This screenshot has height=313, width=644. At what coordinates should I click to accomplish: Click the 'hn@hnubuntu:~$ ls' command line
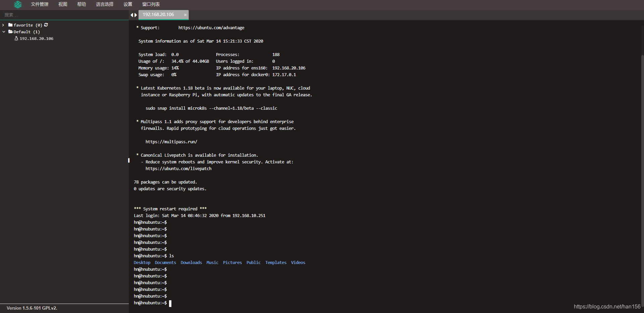[154, 256]
